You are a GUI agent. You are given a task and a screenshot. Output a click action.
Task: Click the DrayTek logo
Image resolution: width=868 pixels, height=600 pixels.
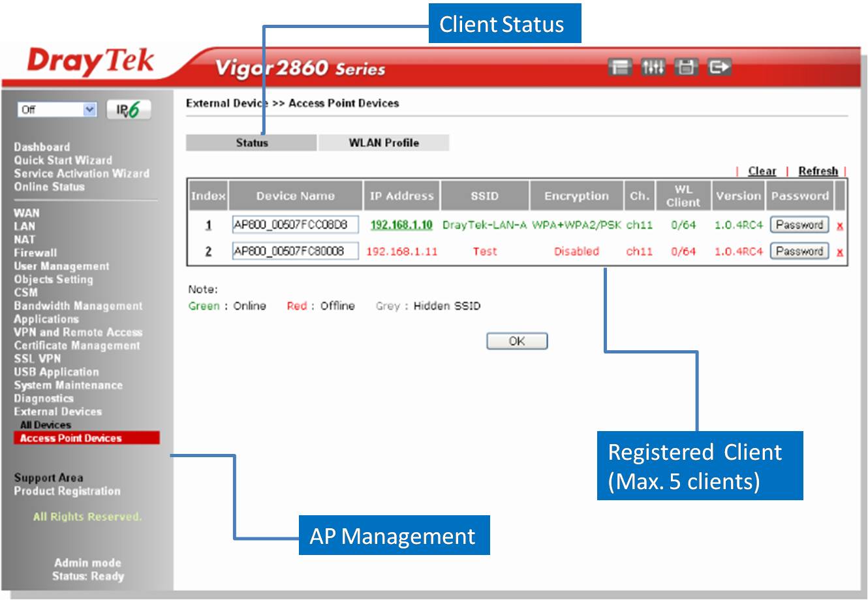point(90,62)
